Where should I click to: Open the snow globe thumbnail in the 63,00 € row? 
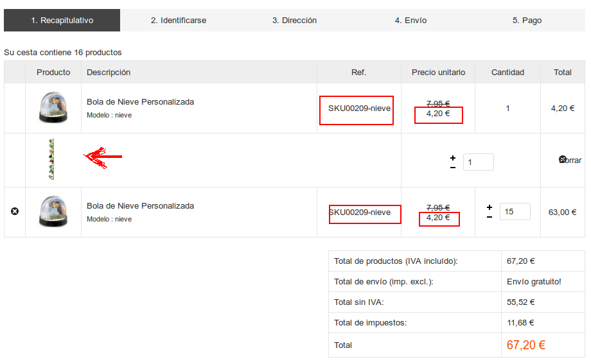pyautogui.click(x=53, y=212)
